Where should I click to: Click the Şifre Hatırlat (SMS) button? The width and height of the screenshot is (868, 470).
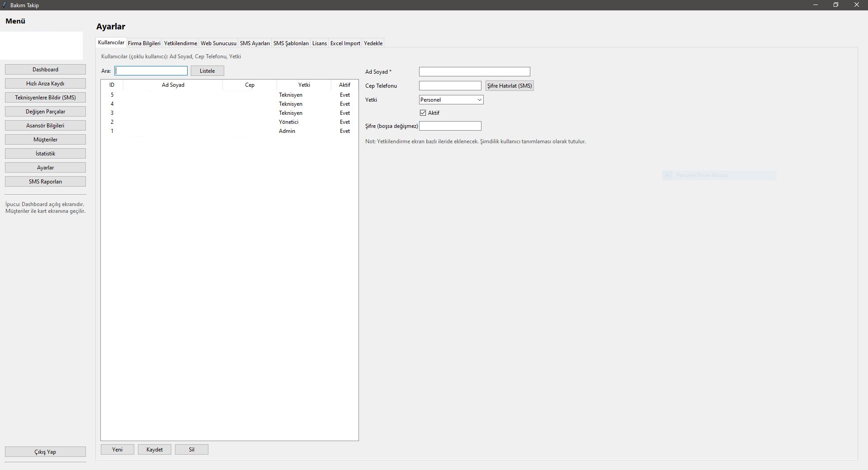(509, 86)
